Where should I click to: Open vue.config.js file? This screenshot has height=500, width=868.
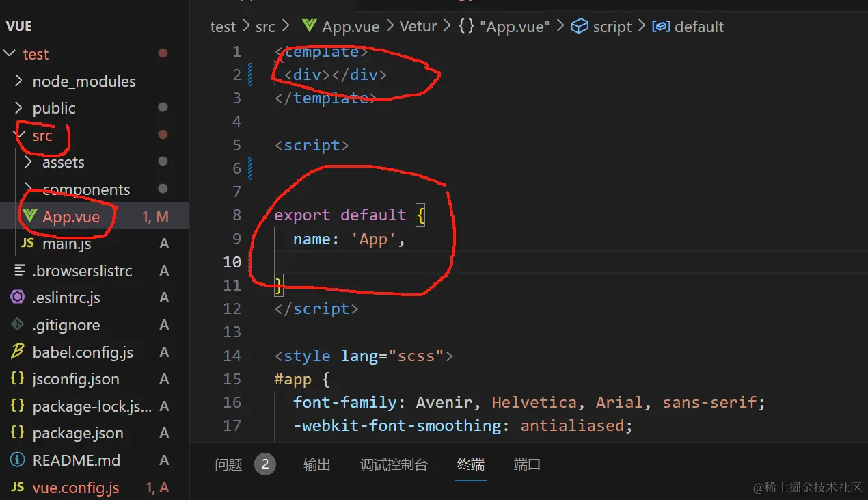click(x=76, y=488)
